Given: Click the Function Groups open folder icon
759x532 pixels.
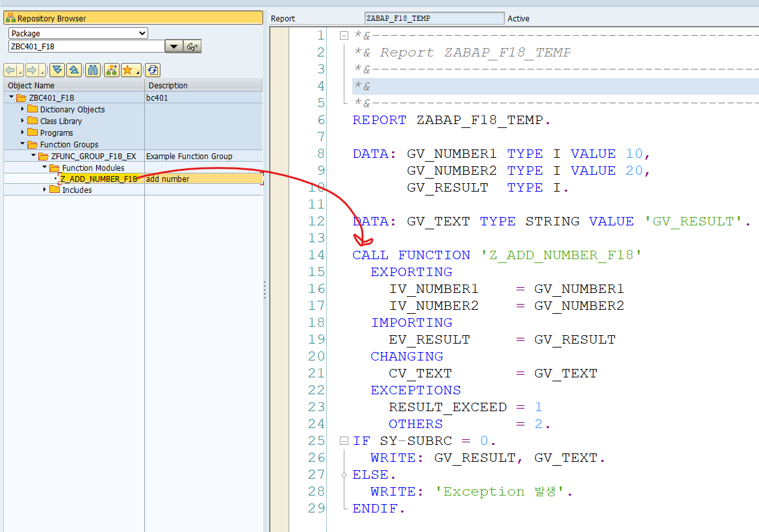Looking at the screenshot, I should [32, 144].
